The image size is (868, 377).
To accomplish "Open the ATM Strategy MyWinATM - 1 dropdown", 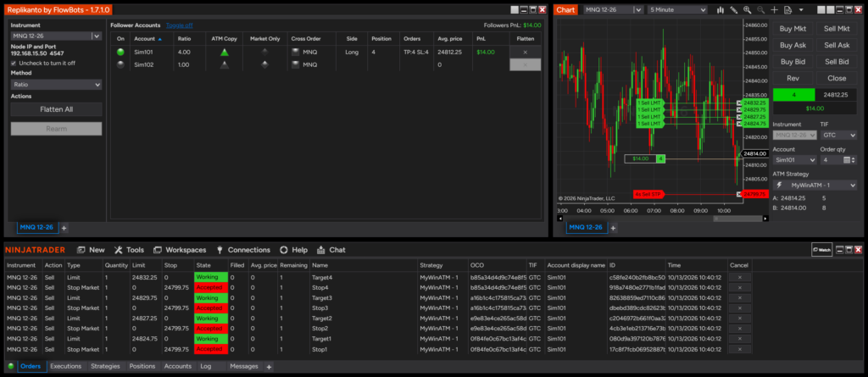I will click(x=815, y=185).
